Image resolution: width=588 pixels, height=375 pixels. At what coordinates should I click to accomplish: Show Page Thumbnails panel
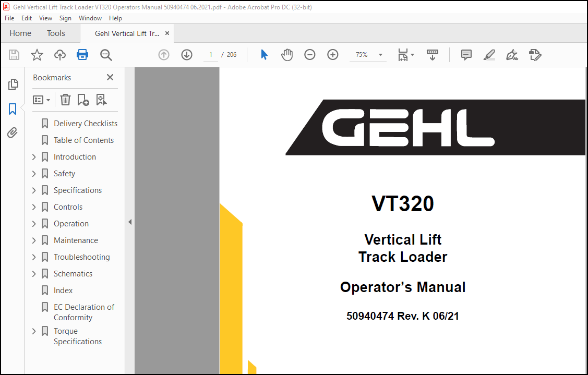tap(13, 84)
